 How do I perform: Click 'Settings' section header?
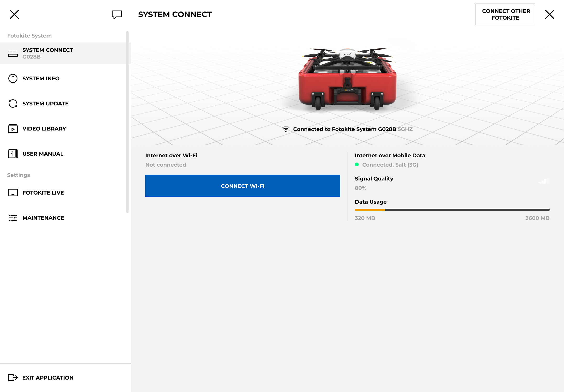point(19,175)
